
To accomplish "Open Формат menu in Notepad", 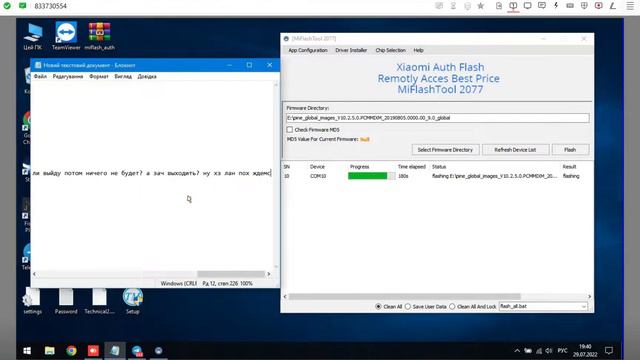I will coord(99,76).
